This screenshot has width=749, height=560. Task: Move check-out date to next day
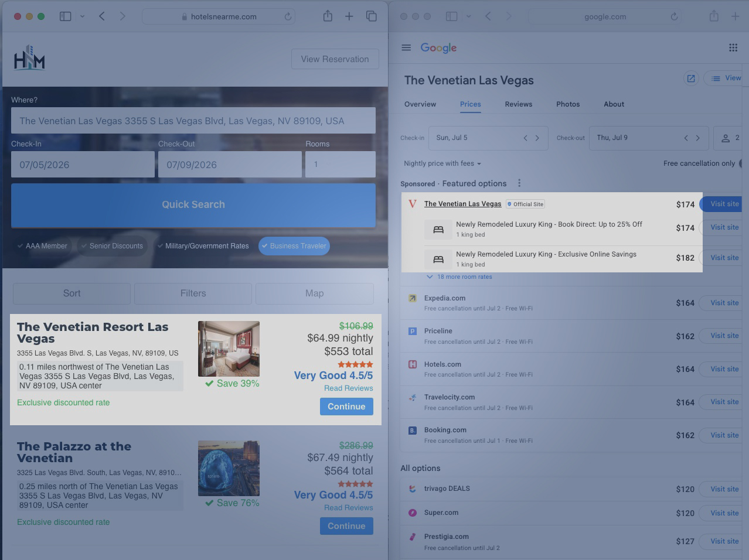coord(697,138)
